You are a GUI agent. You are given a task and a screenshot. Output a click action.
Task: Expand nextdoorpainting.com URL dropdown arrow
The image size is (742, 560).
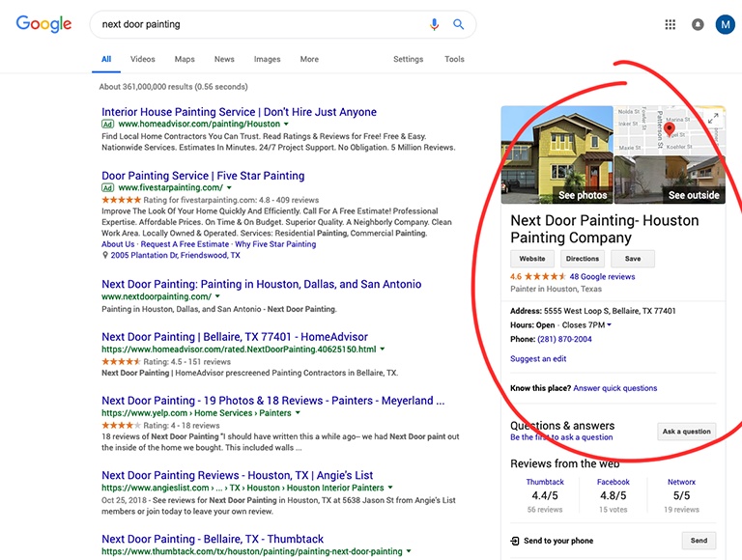tap(217, 296)
